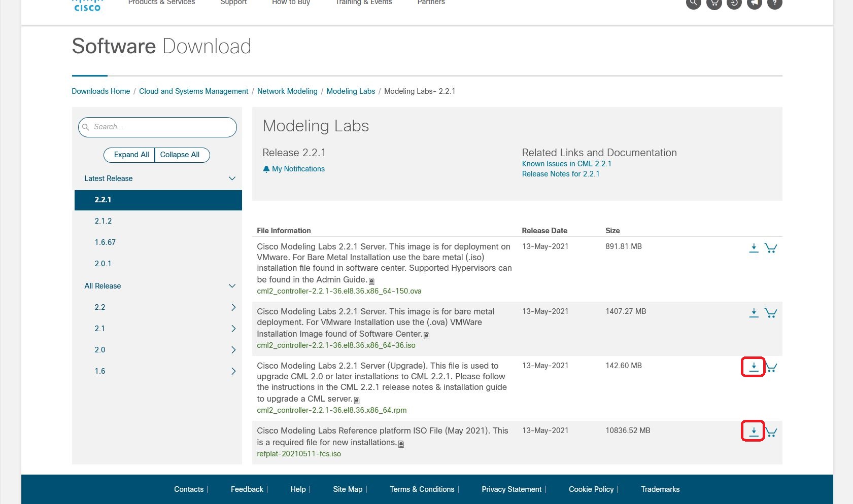Open Trademarks footer link
This screenshot has height=504, width=853.
point(660,489)
